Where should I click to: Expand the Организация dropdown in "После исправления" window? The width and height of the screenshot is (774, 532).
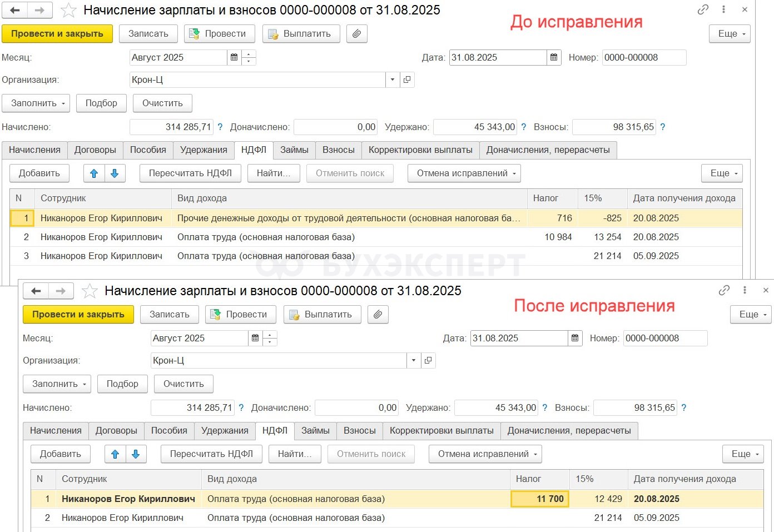pyautogui.click(x=414, y=360)
